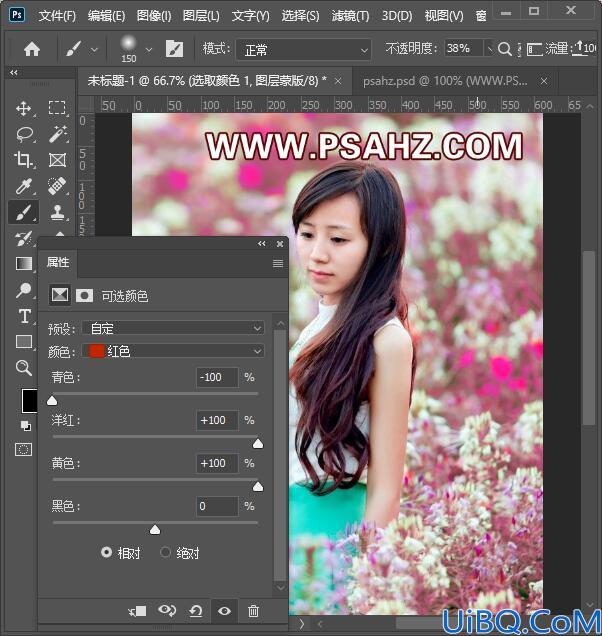Click the 黑色 slider handle
Image resolution: width=602 pixels, height=636 pixels.
pyautogui.click(x=155, y=530)
